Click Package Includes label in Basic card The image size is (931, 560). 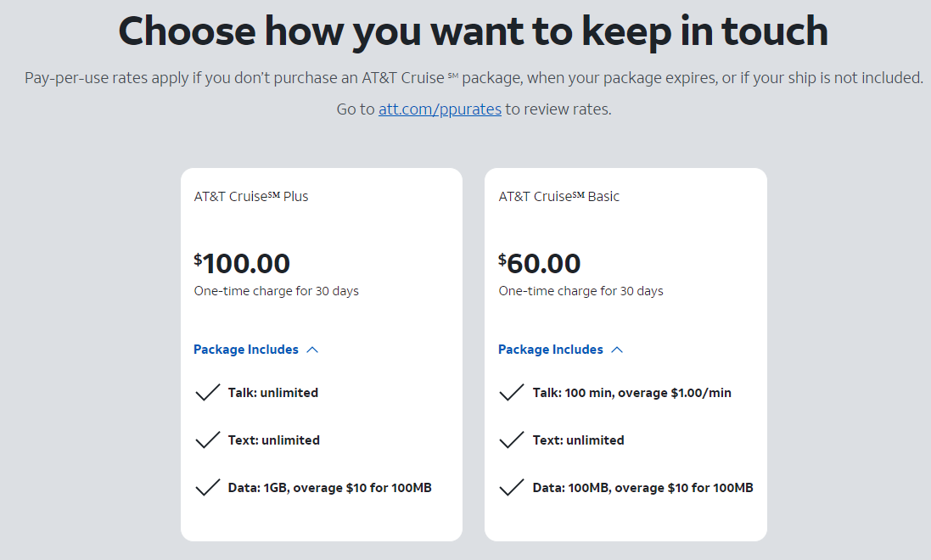(551, 350)
